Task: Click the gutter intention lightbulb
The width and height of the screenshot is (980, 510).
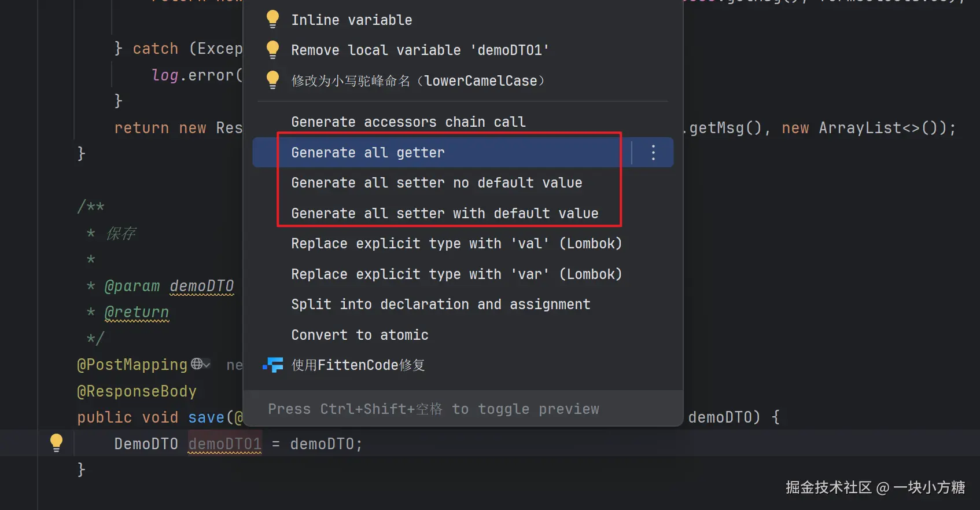Action: [x=56, y=443]
